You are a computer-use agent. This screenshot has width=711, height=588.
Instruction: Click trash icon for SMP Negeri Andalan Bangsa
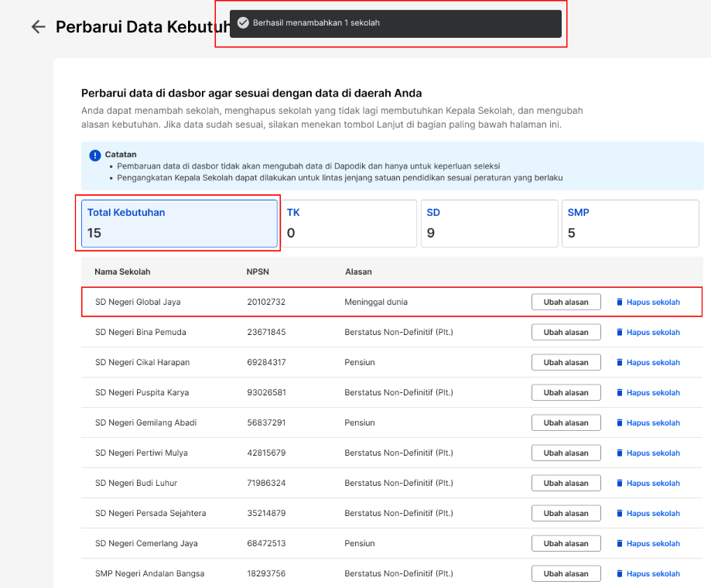point(620,573)
